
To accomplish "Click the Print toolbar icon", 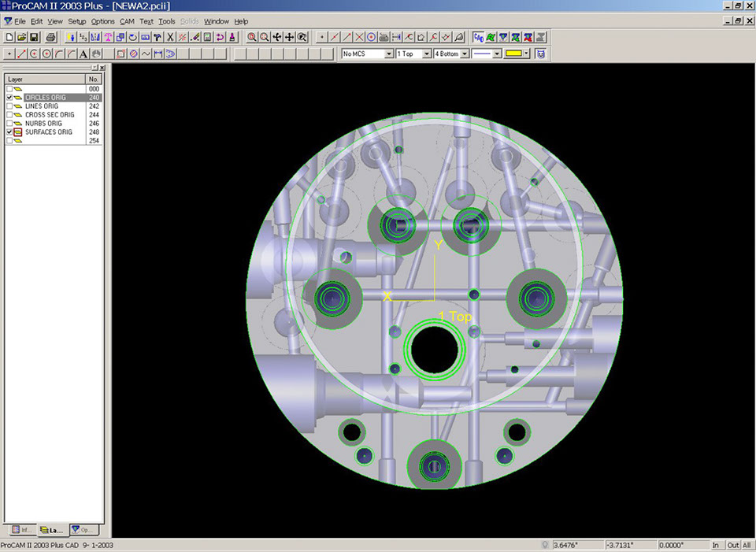I will click(x=50, y=37).
